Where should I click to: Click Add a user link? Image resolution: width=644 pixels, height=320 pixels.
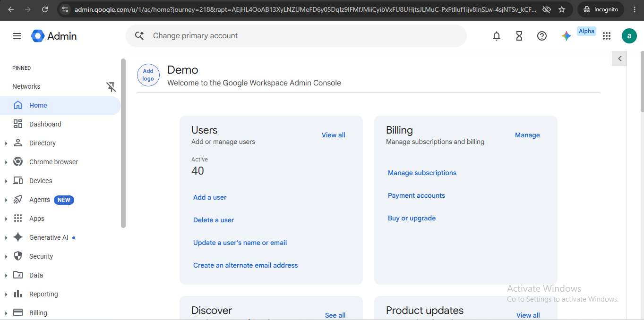[x=210, y=197]
